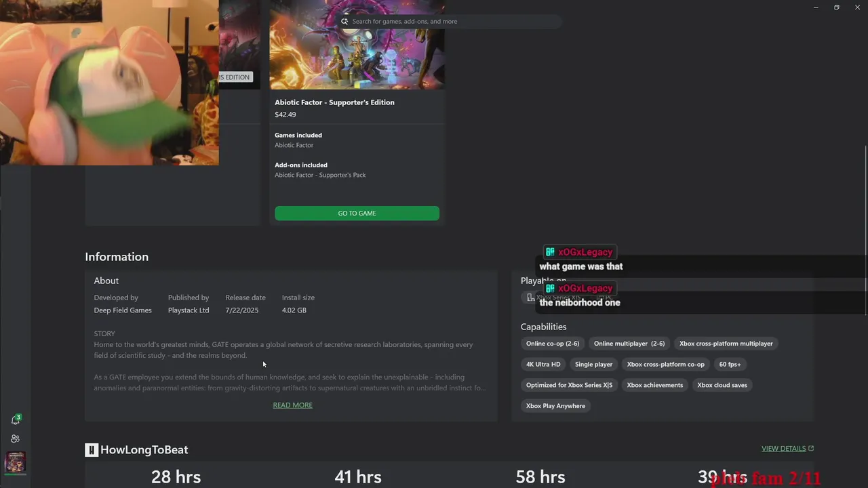The image size is (868, 488).
Task: Select the Optimized for Xbox Series X|S tag
Action: 569,385
